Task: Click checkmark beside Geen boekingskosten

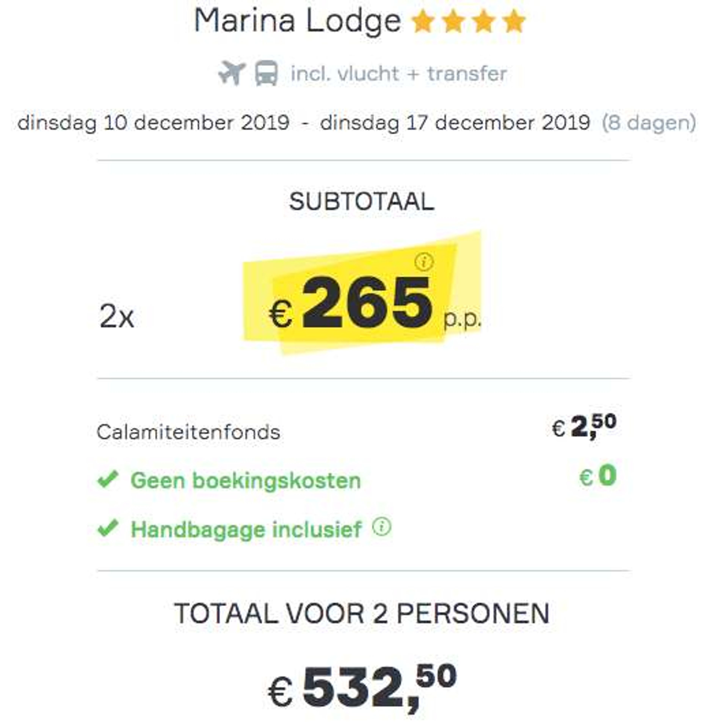Action: 108,479
